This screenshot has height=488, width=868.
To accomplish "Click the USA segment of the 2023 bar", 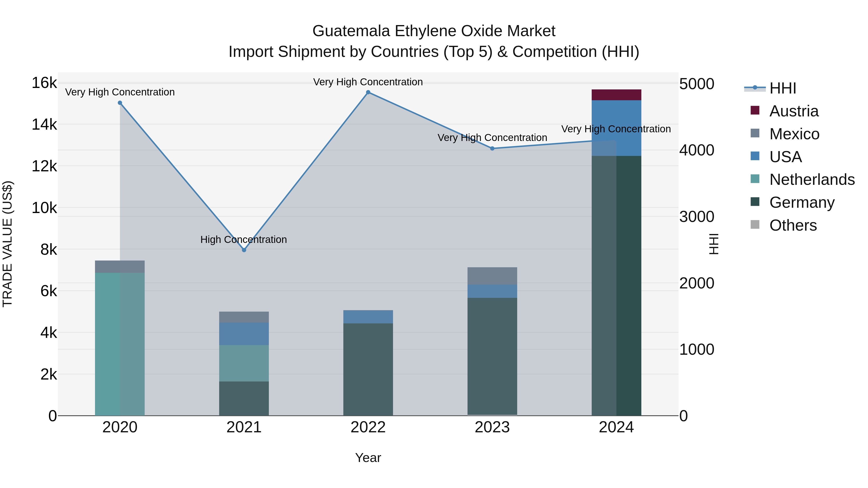I will [x=492, y=291].
